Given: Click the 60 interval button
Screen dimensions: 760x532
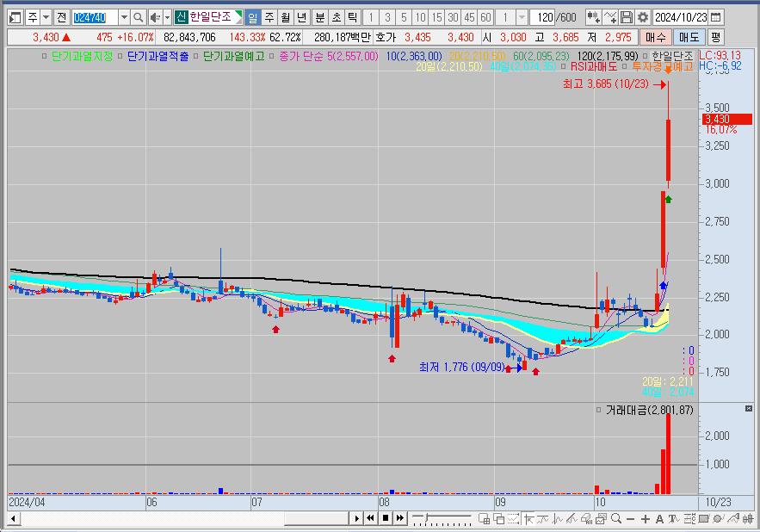Looking at the screenshot, I should [x=485, y=18].
